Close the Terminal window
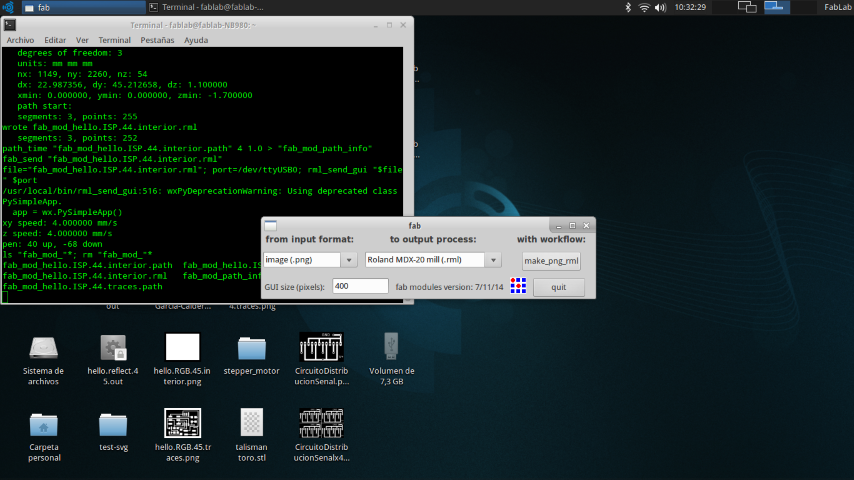Screen dimensions: 854x480 [x=403, y=25]
